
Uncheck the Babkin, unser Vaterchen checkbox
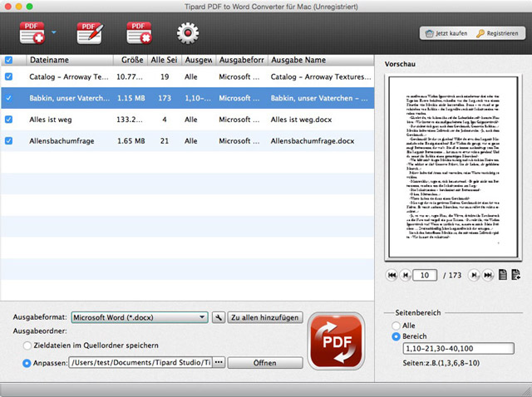click(x=8, y=98)
